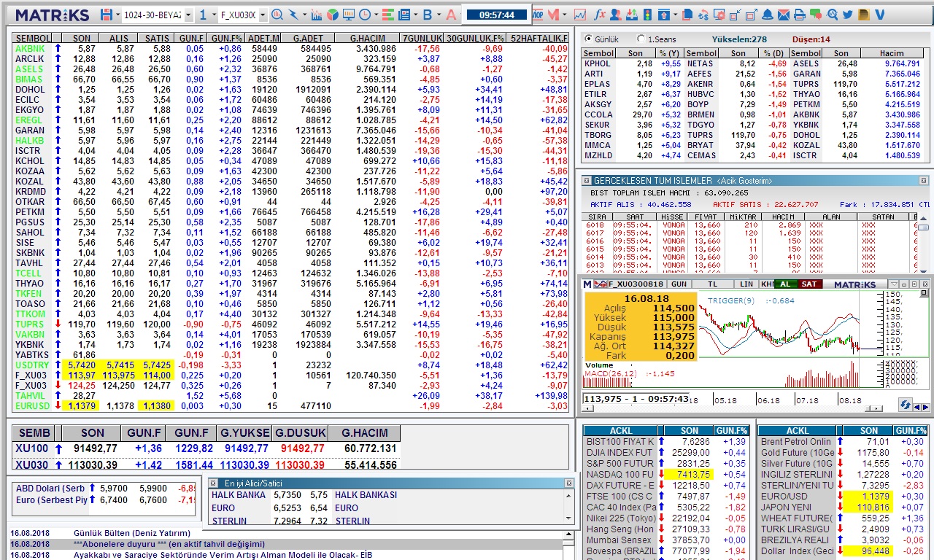Expand the blue B icon dropdown arrow
This screenshot has width=934, height=560.
point(438,15)
